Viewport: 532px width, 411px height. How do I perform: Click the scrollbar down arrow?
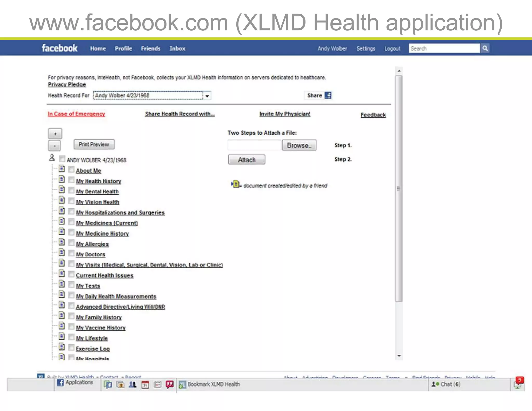click(x=399, y=356)
